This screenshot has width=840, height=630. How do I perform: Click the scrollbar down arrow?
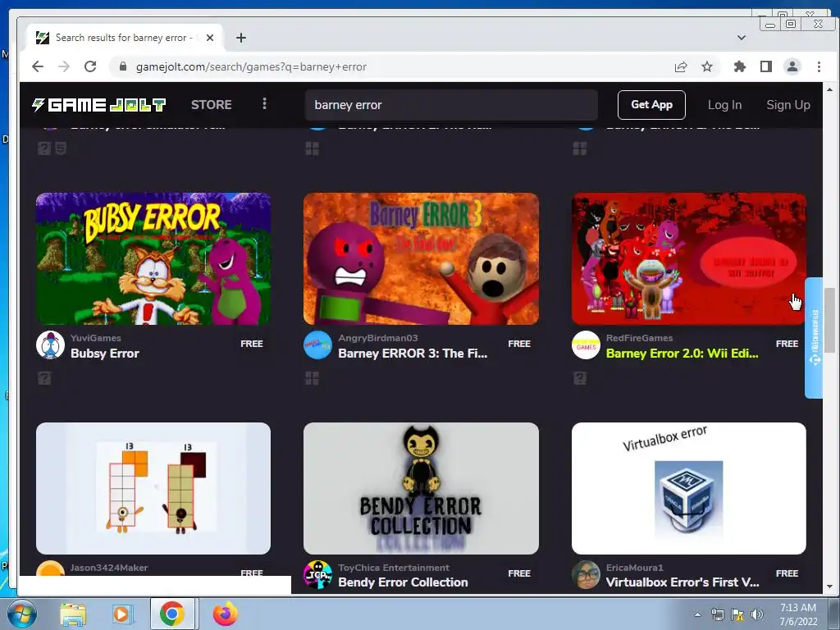click(829, 587)
